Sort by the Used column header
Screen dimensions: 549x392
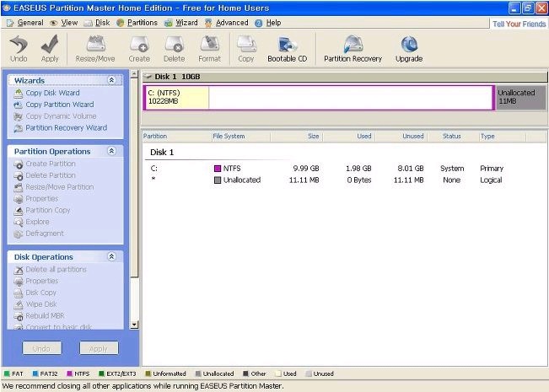[x=349, y=137]
